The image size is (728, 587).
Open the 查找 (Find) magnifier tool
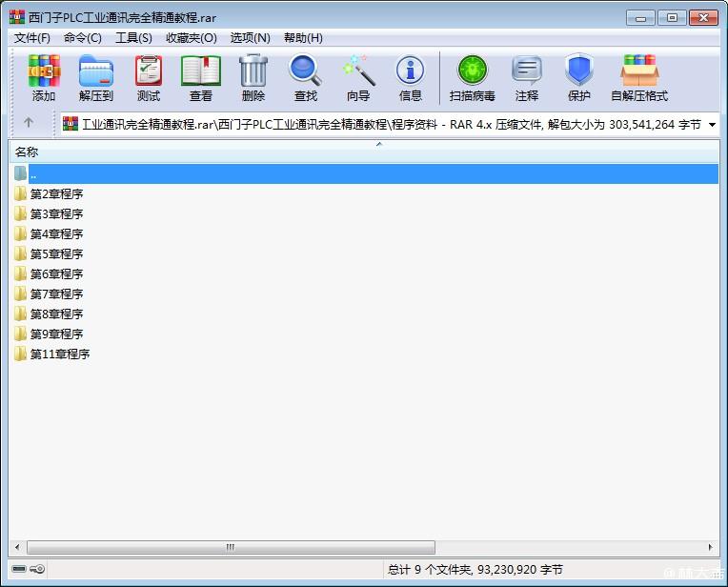tap(306, 78)
